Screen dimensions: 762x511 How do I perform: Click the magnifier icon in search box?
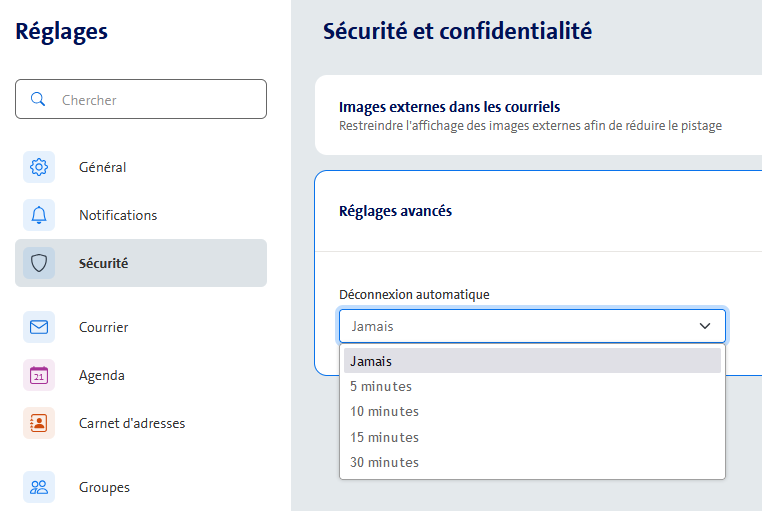(39, 100)
